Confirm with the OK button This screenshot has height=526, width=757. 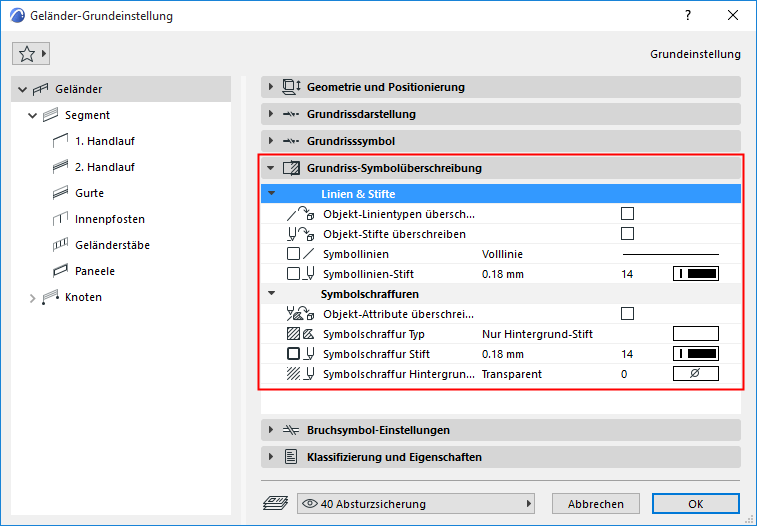[x=695, y=504]
